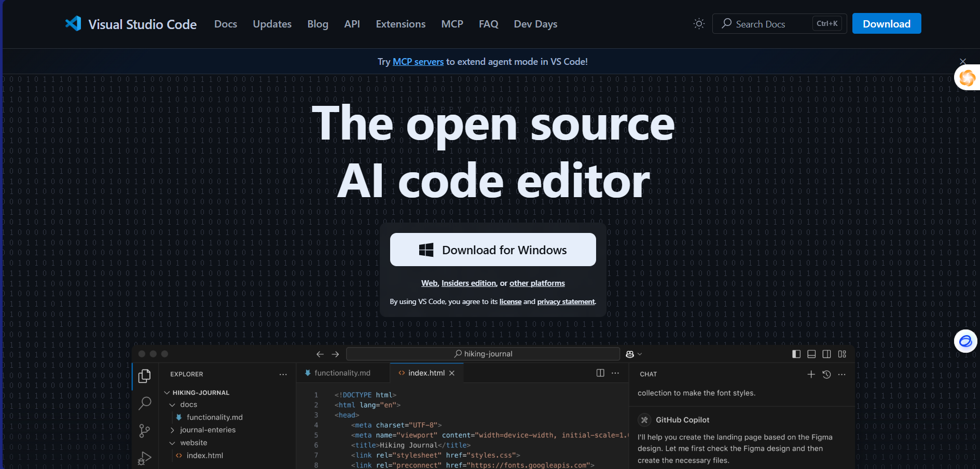This screenshot has width=980, height=469.
Task: Go forward with the editor's right arrow
Action: pyautogui.click(x=336, y=354)
